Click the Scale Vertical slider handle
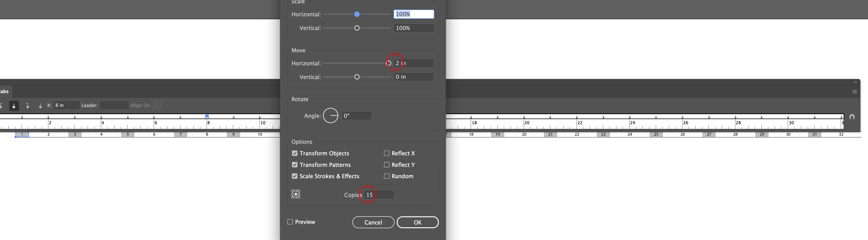Image resolution: width=868 pixels, height=240 pixels. 357,28
